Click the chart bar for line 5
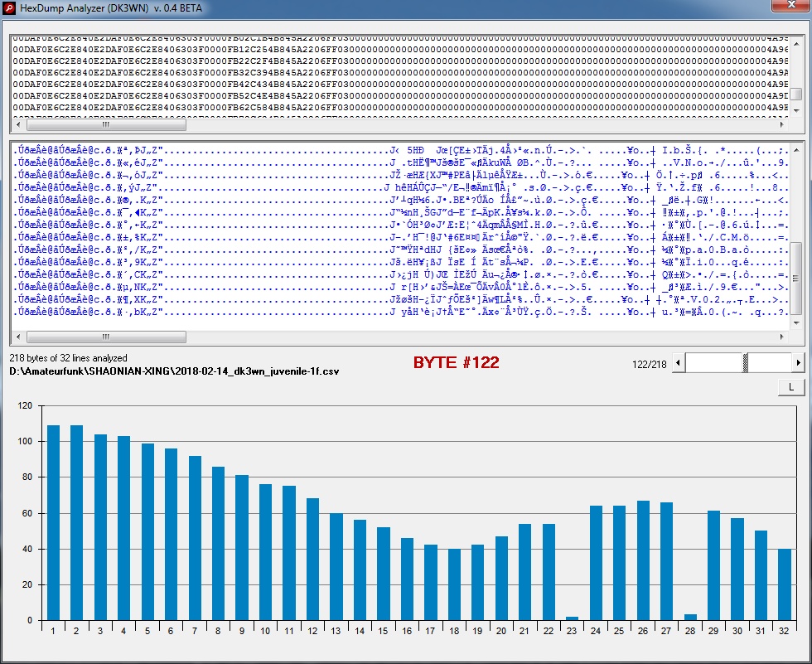This screenshot has width=812, height=664. [147, 531]
